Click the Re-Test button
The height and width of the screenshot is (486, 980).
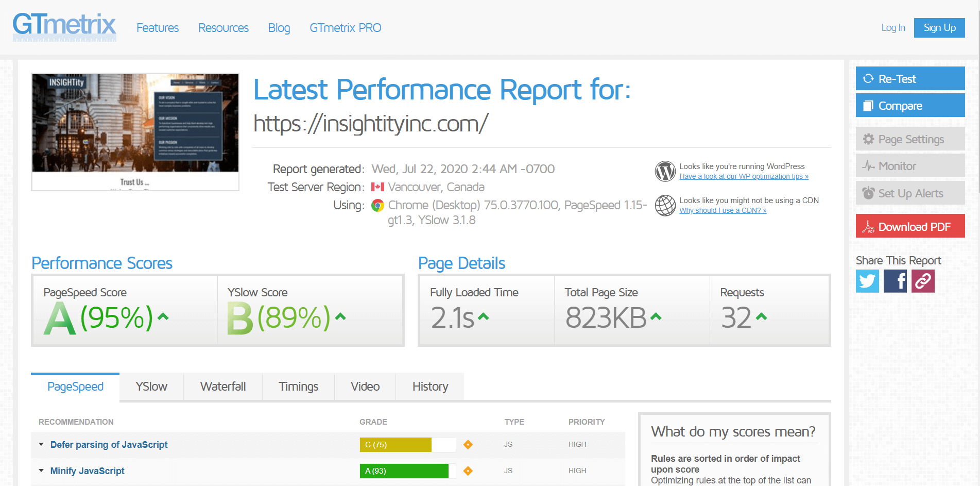910,78
